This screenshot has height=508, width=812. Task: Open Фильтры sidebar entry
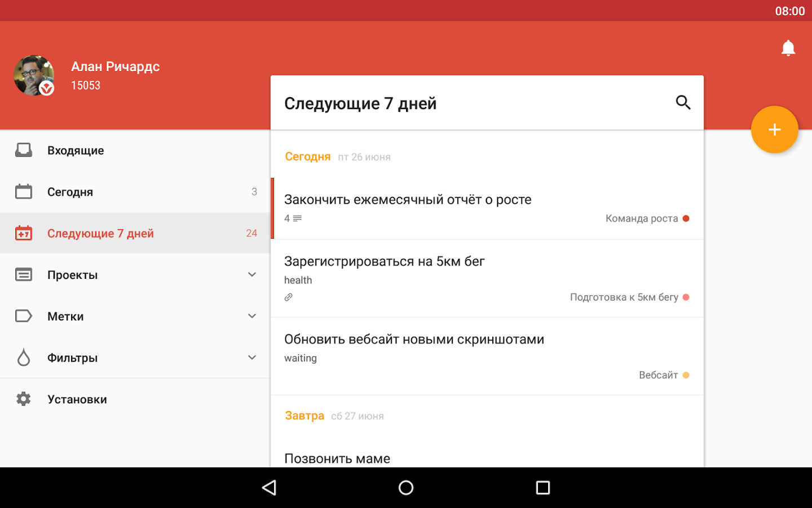pos(135,357)
